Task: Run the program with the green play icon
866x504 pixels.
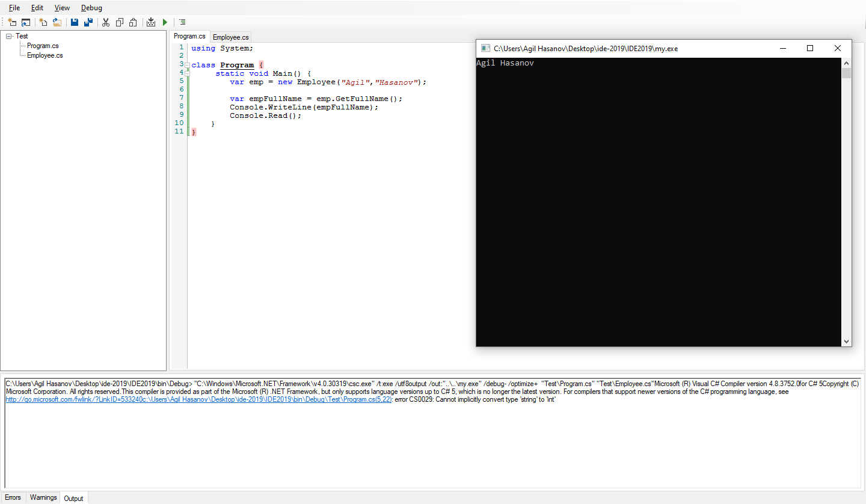Action: pyautogui.click(x=164, y=22)
